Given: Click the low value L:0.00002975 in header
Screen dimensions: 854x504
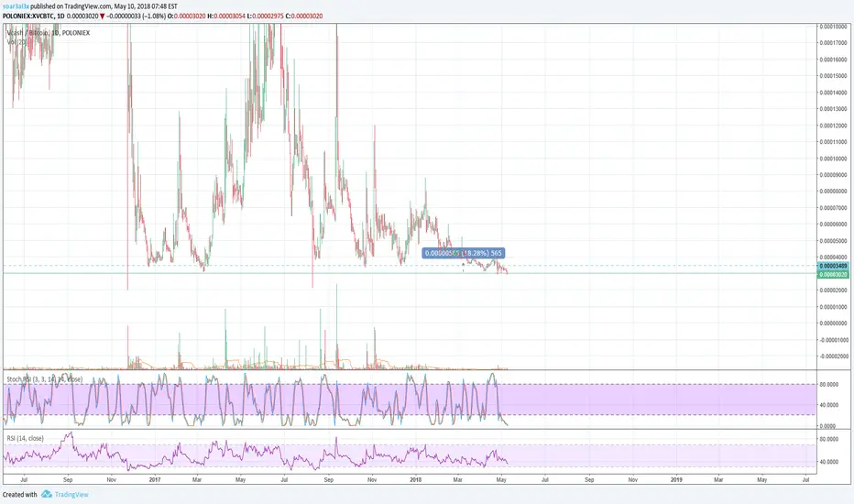Looking at the screenshot, I should 266,16.
